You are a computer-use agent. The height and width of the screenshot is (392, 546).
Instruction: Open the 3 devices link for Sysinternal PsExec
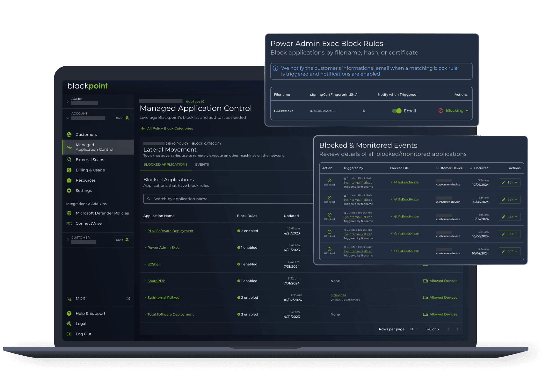[339, 295]
